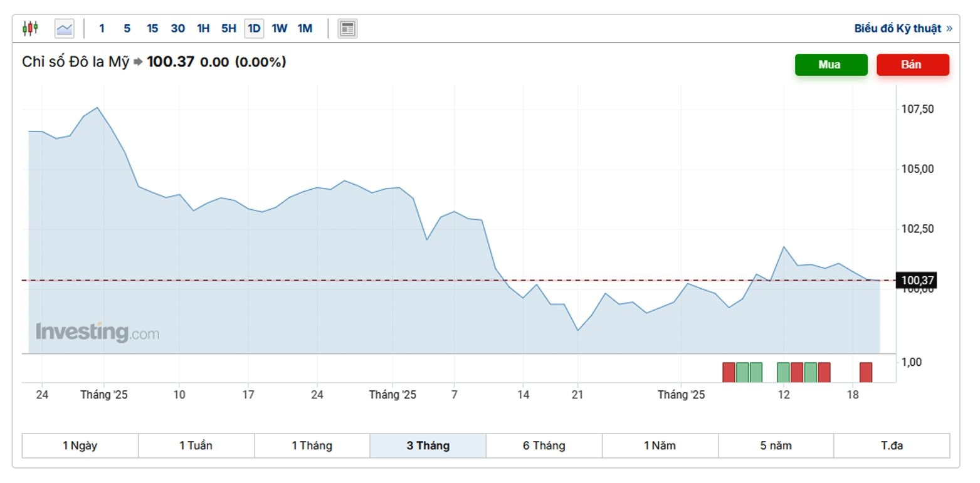Switch to candlestick chart view

point(30,28)
